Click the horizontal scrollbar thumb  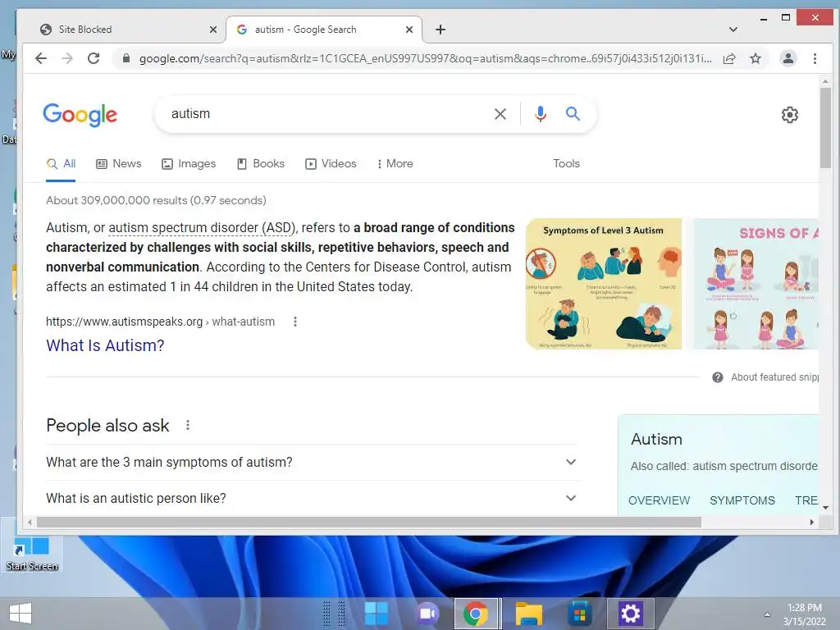pos(368,522)
